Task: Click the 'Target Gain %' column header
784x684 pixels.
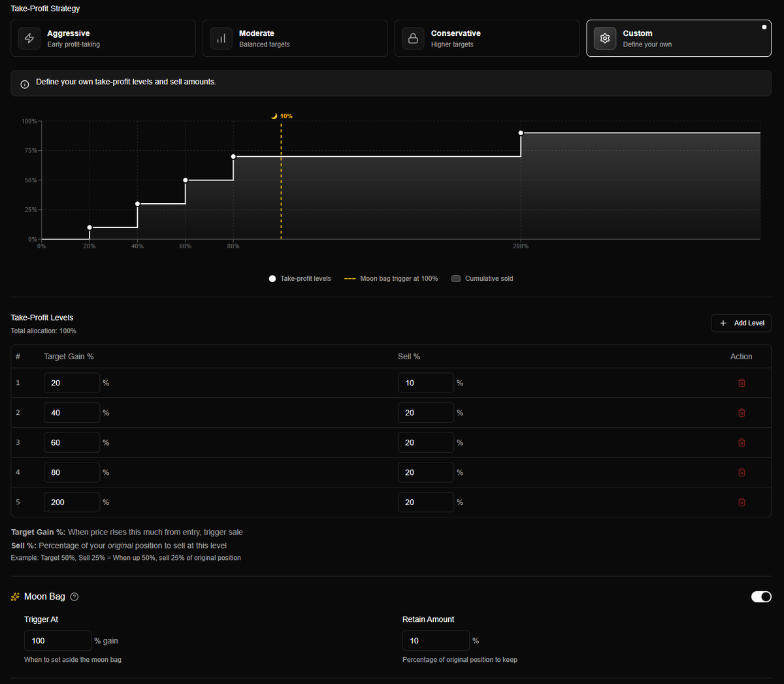Action: [x=69, y=357]
